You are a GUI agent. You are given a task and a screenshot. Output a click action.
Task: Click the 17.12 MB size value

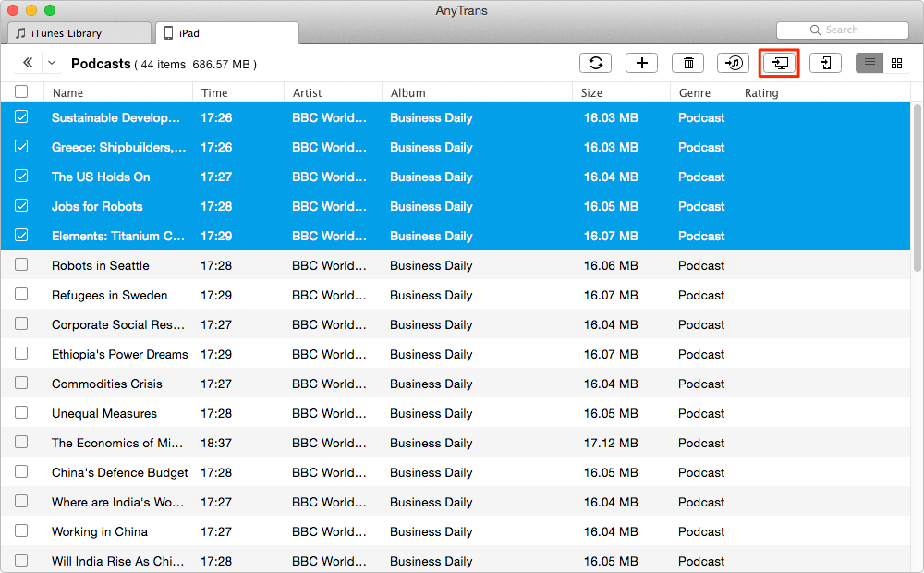611,443
